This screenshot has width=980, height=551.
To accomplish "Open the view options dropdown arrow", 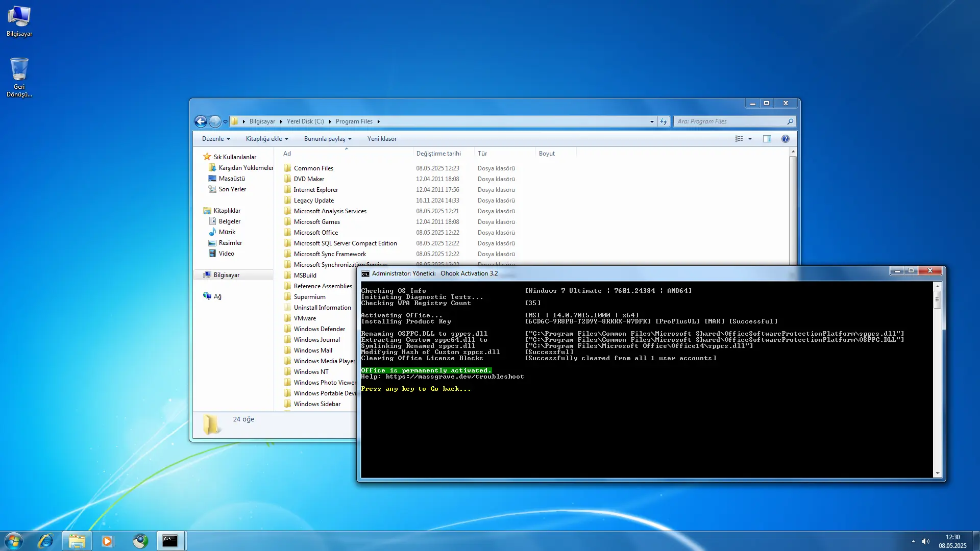I will [750, 139].
